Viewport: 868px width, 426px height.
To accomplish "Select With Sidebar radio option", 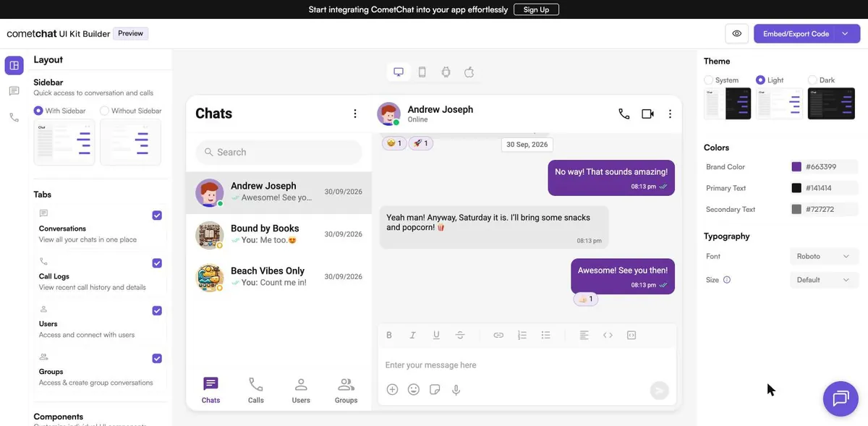I will coord(38,111).
